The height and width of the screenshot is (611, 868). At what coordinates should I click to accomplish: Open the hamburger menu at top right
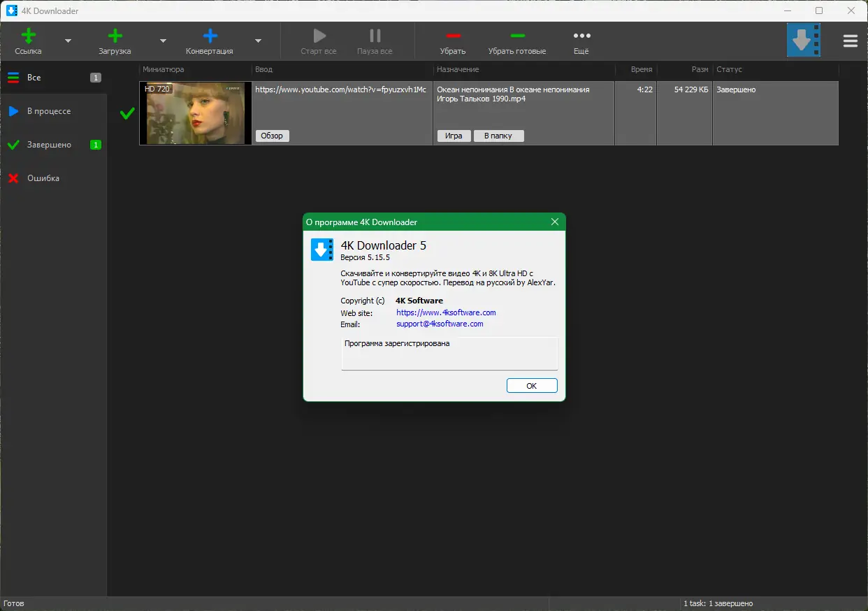(851, 41)
